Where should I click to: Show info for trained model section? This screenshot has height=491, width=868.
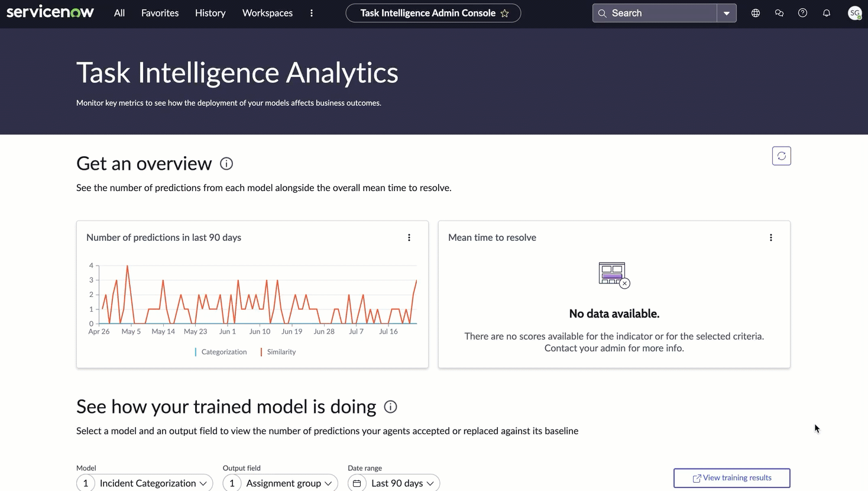coord(390,407)
